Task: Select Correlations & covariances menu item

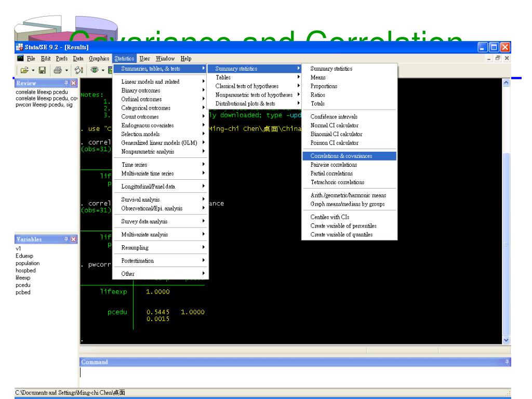Action: (349, 156)
